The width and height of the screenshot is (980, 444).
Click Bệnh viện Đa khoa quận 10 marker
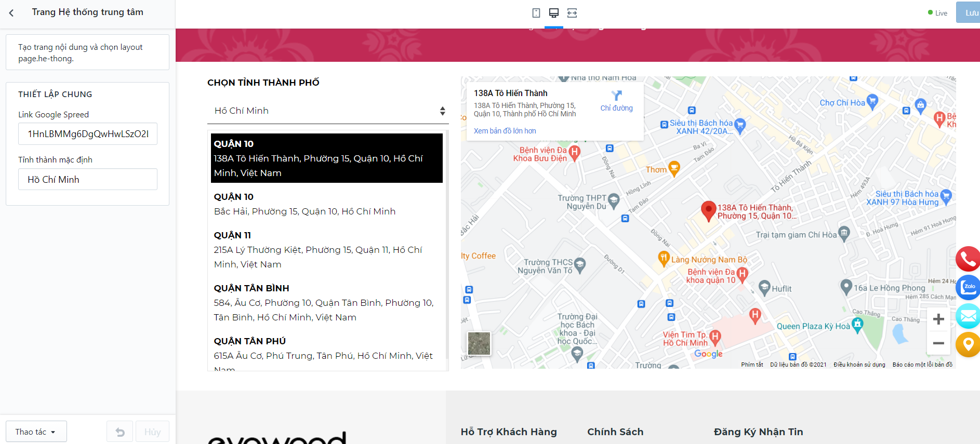click(742, 274)
